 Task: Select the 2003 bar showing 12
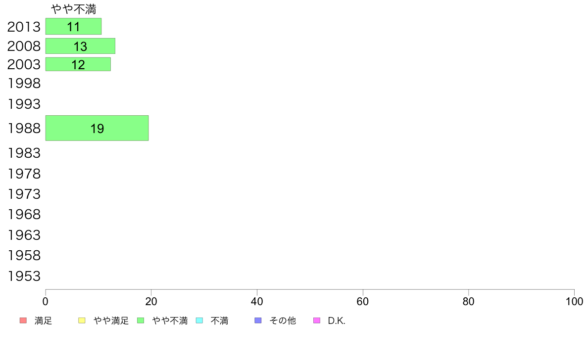click(78, 64)
